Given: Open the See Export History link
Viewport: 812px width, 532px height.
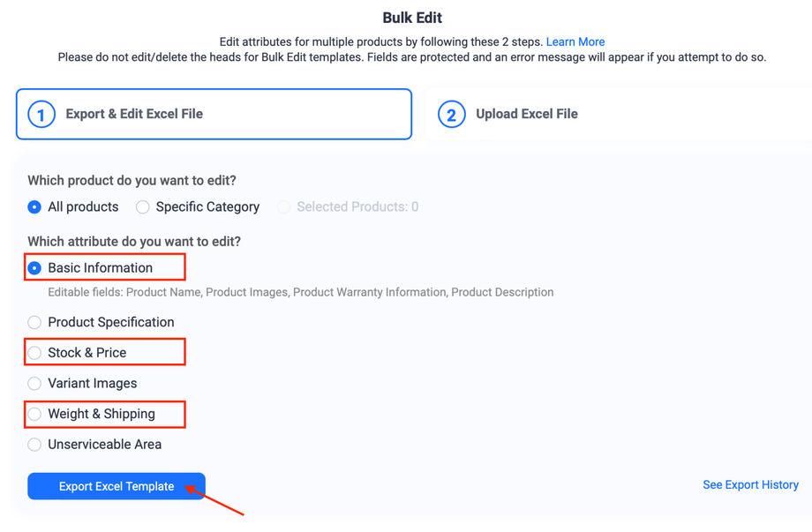Looking at the screenshot, I should [750, 485].
